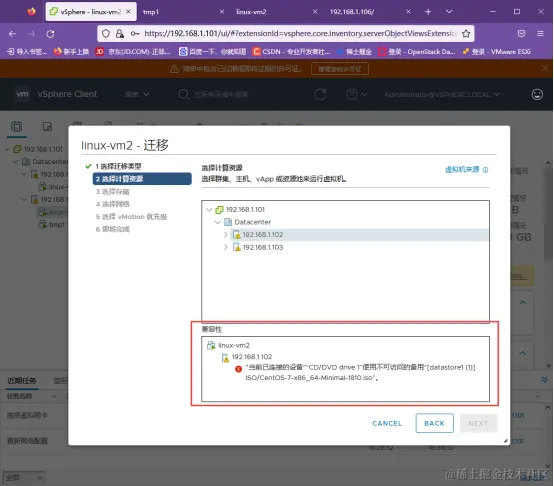This screenshot has height=486, width=554.
Task: Open the task name column dropdown
Action: click(54, 396)
